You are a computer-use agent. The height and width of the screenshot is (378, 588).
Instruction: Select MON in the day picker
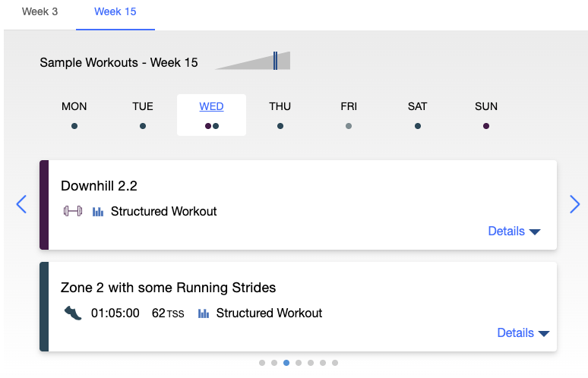pos(74,115)
